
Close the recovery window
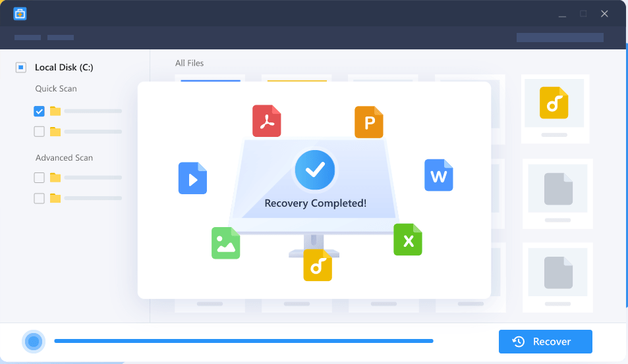(604, 14)
